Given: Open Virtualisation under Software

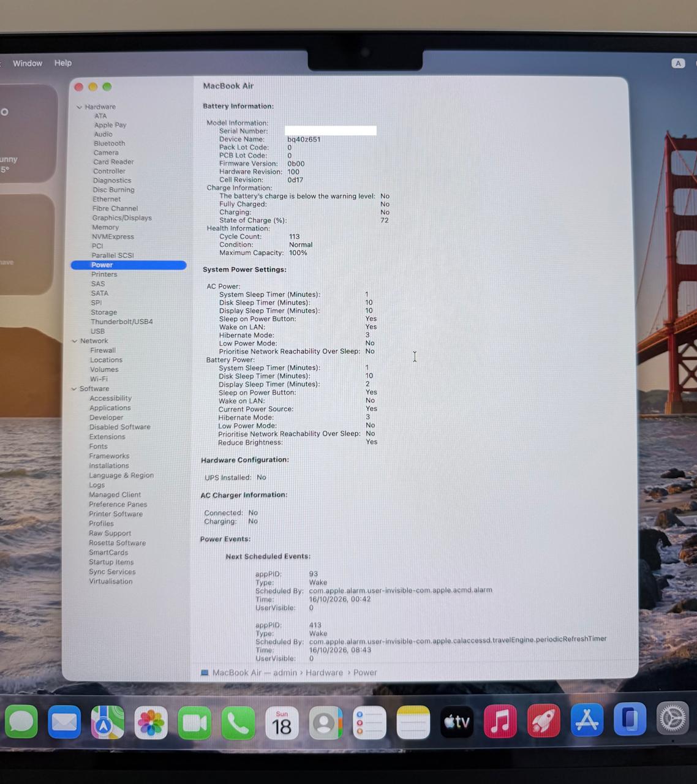Looking at the screenshot, I should (x=110, y=581).
